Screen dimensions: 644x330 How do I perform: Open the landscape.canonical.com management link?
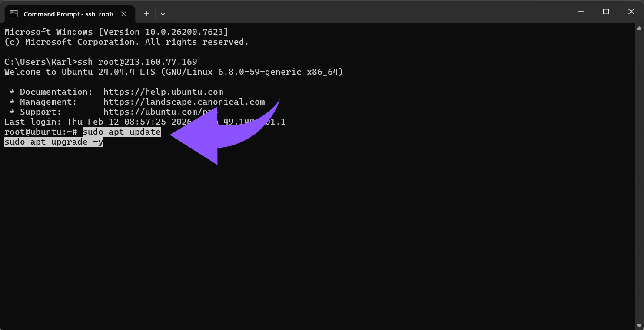click(184, 102)
